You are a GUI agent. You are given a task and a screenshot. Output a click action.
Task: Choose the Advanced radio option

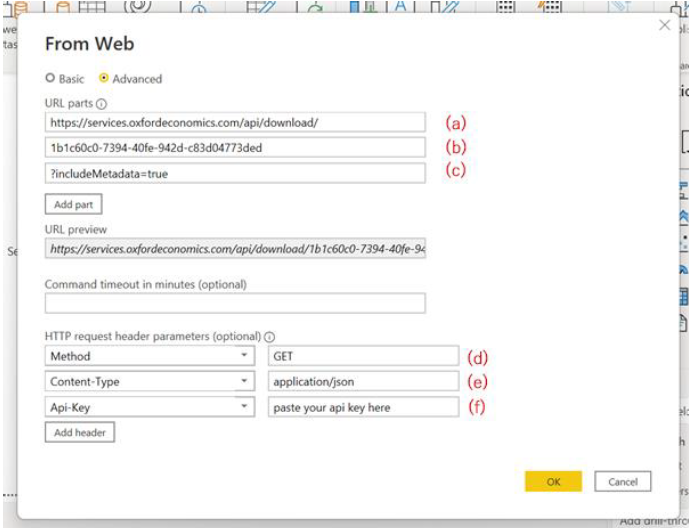103,78
